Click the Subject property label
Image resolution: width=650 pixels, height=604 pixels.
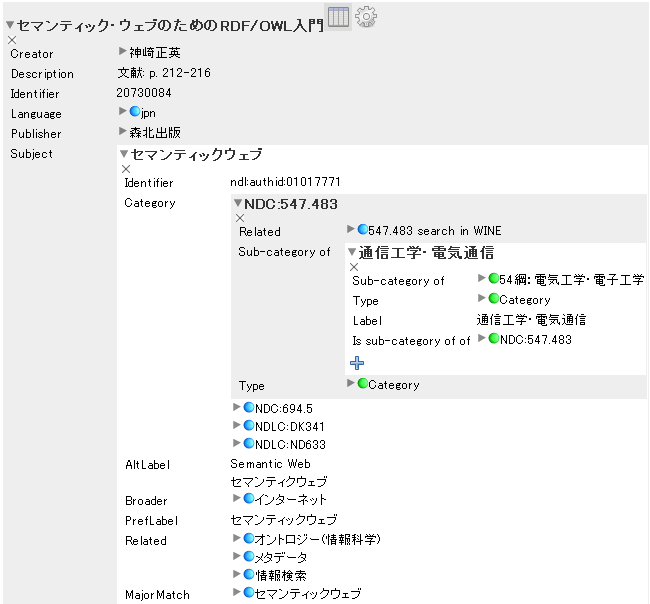(32, 154)
